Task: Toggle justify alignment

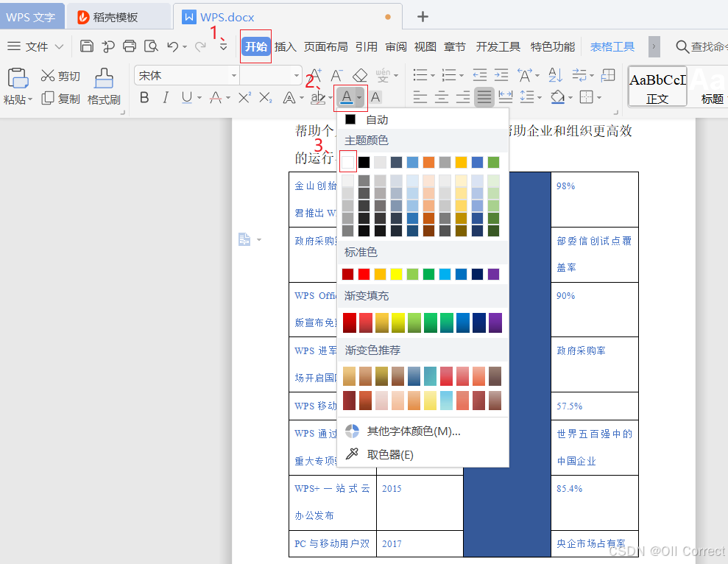Action: pyautogui.click(x=484, y=97)
